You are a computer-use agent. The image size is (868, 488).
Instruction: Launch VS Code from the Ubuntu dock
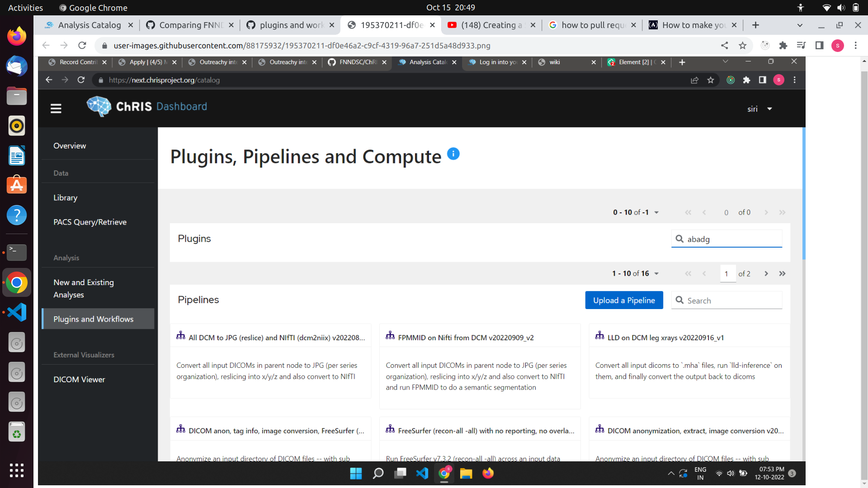coord(16,312)
